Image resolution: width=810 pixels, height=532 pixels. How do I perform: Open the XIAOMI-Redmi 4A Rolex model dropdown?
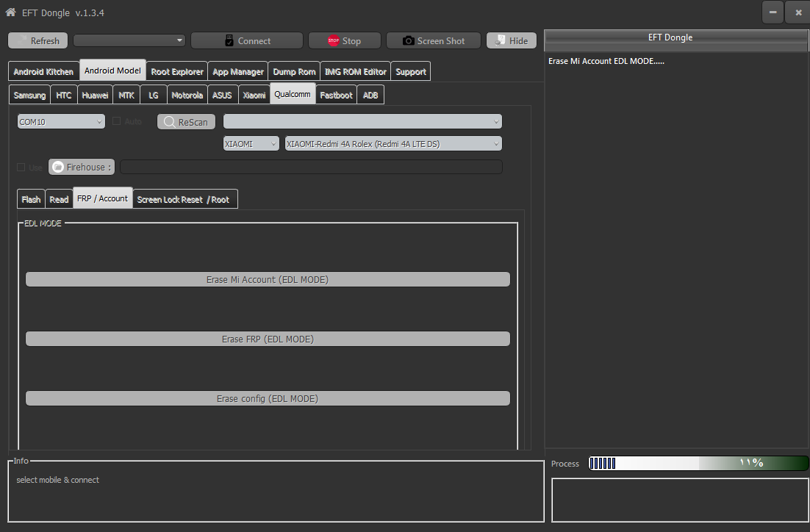393,143
